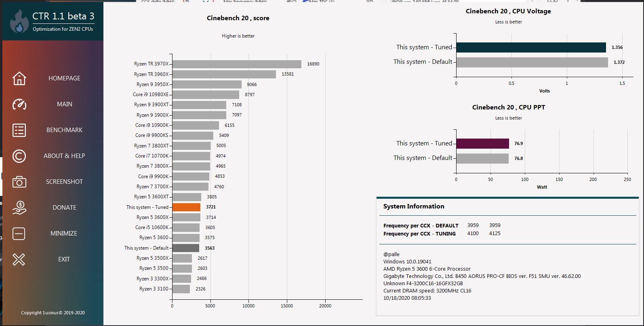Click the CTR flame logo icon
This screenshot has height=326, width=644.
pyautogui.click(x=19, y=21)
